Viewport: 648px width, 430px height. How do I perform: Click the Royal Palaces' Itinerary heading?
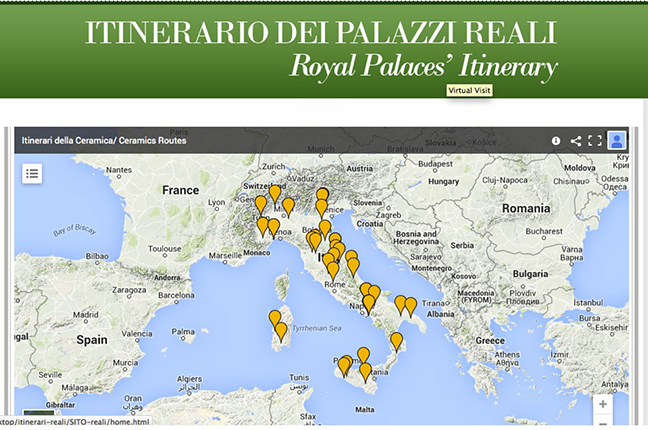tap(424, 67)
